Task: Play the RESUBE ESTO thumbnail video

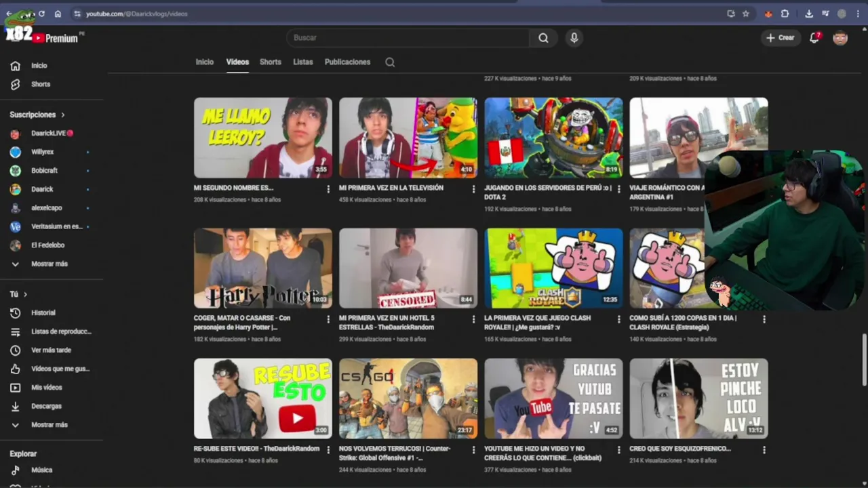Action: click(x=263, y=399)
